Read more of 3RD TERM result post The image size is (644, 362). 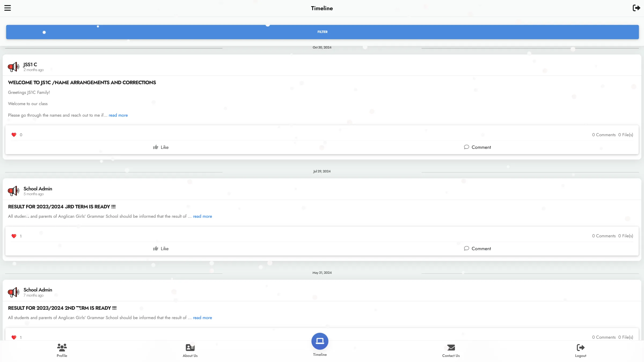[x=202, y=216]
